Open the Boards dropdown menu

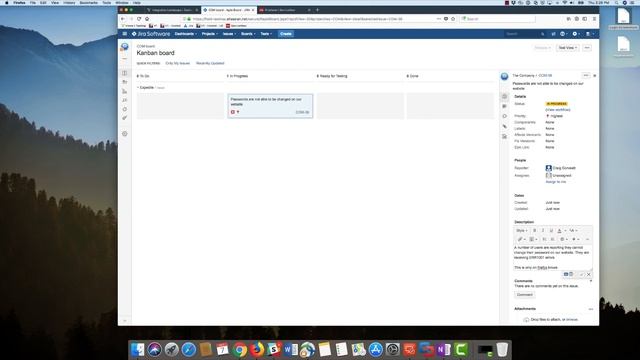[248, 34]
